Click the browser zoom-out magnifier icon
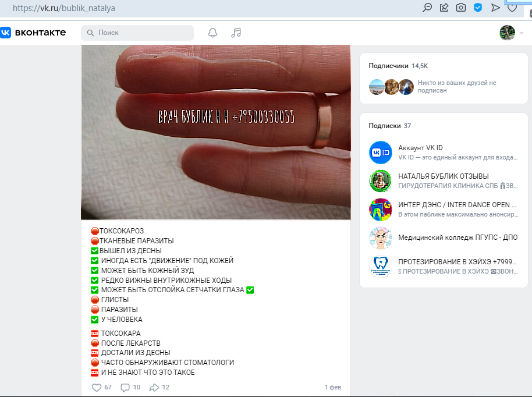 pos(427,8)
